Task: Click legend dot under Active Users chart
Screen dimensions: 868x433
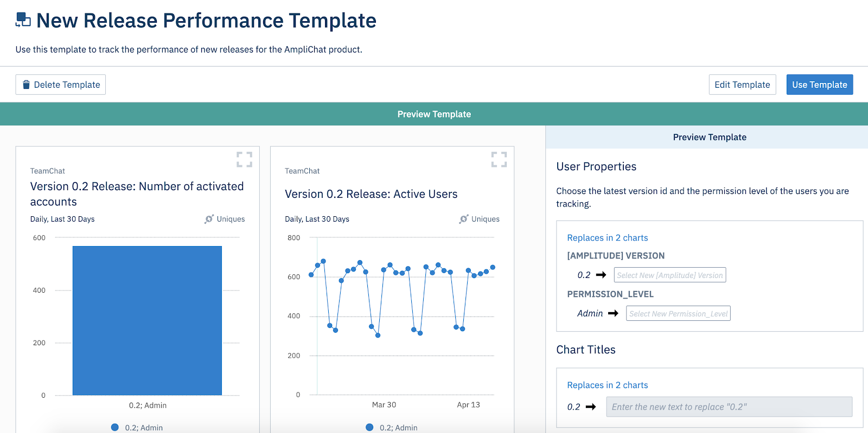Action: [x=369, y=427]
